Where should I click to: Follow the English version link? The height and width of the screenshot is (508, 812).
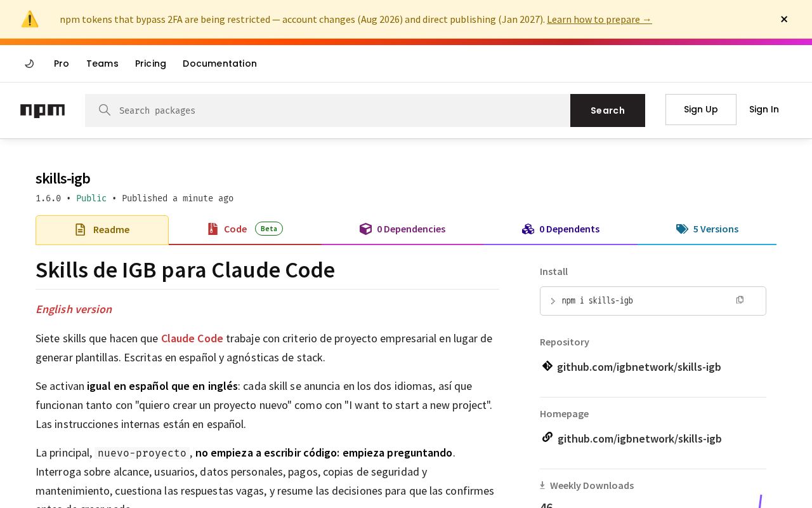[x=74, y=309]
